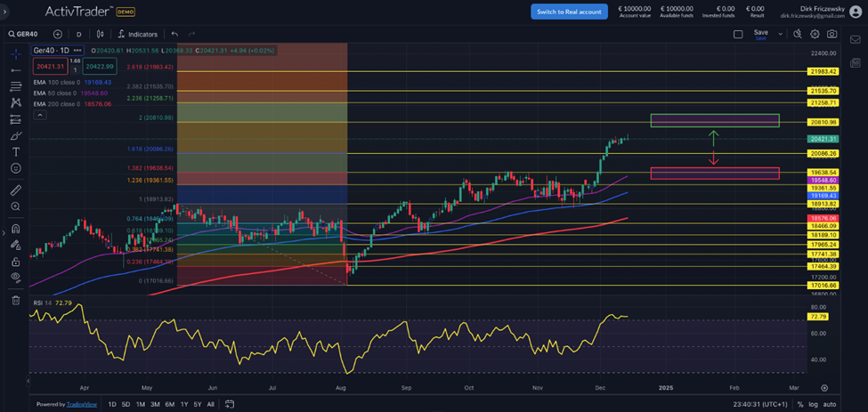Enable the log scale button
The height and width of the screenshot is (412, 868).
click(814, 404)
